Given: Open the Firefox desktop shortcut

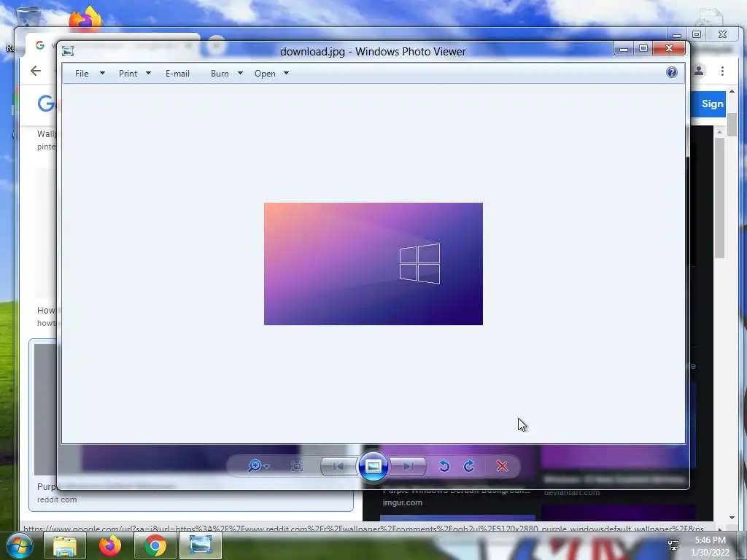Looking at the screenshot, I should pos(85,19).
